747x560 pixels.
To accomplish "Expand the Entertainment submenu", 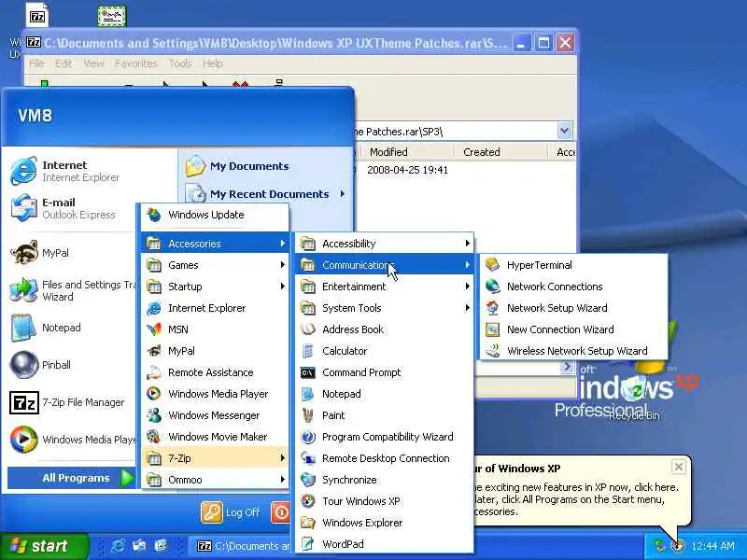I will [385, 287].
